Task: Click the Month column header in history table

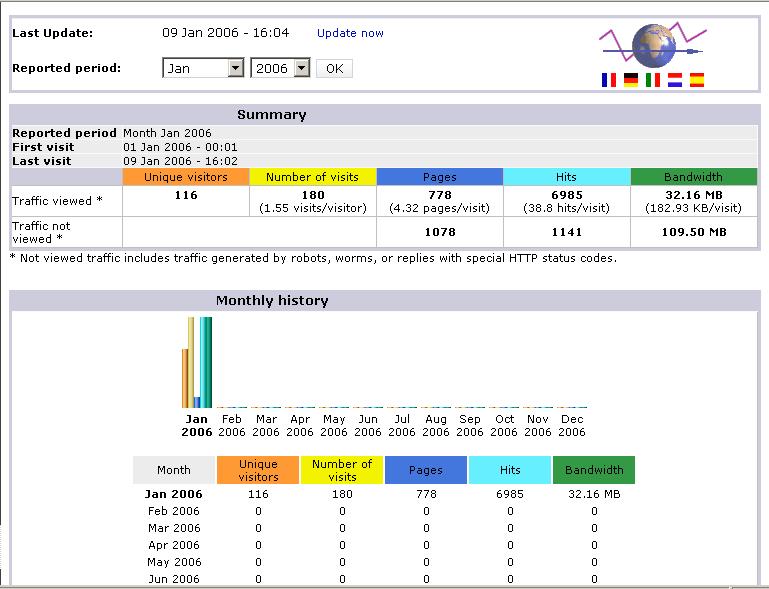Action: click(x=173, y=470)
